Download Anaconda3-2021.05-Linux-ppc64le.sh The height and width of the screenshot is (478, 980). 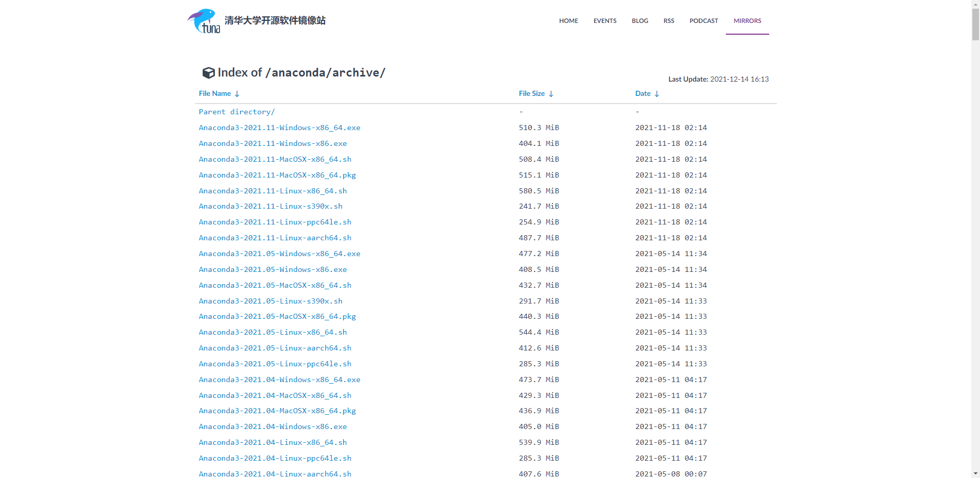click(275, 364)
